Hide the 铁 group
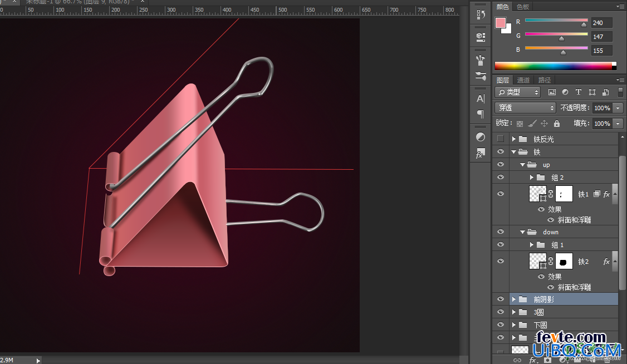627x364 pixels. point(500,152)
